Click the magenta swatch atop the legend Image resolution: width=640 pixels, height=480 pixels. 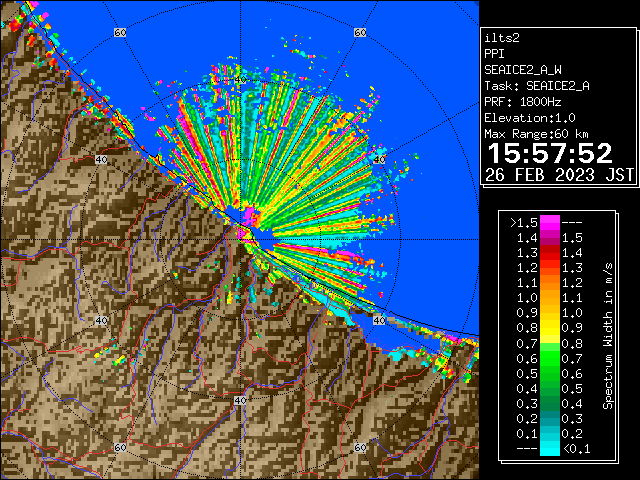click(550, 222)
